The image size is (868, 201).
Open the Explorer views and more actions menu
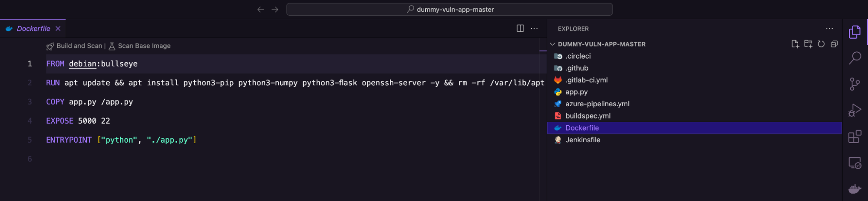(829, 28)
